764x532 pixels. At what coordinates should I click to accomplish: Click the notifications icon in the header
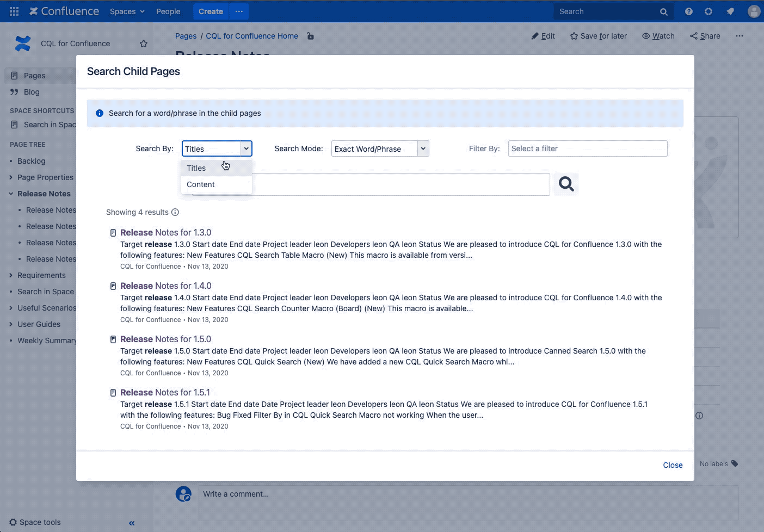(x=730, y=11)
